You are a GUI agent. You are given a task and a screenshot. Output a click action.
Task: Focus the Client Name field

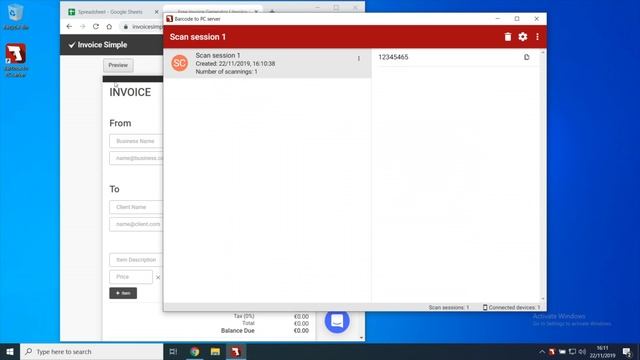point(136,207)
